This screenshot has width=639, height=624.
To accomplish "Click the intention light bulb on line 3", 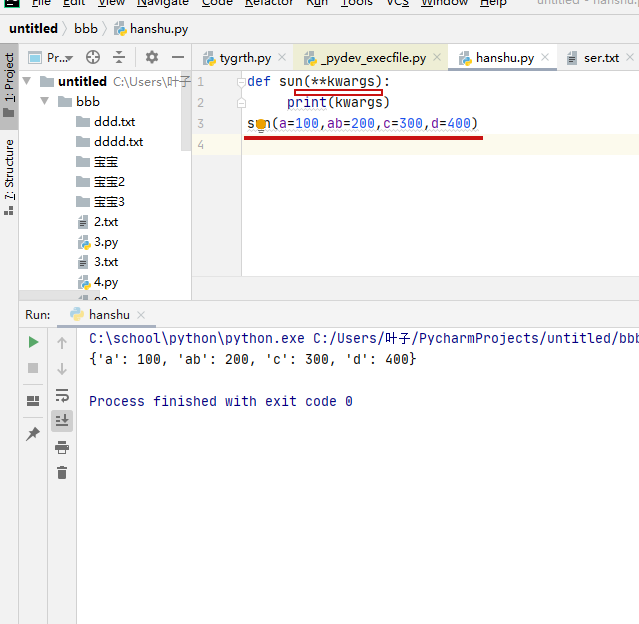I will pyautogui.click(x=261, y=124).
